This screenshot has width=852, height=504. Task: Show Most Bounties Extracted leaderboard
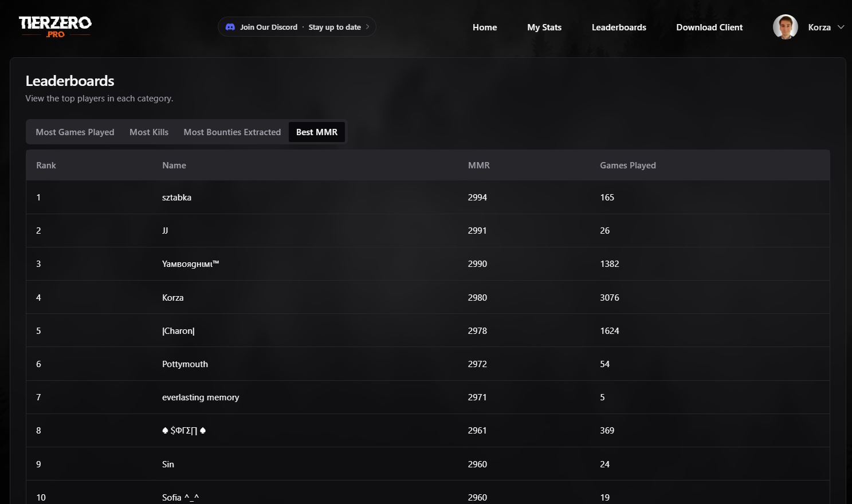(x=232, y=132)
